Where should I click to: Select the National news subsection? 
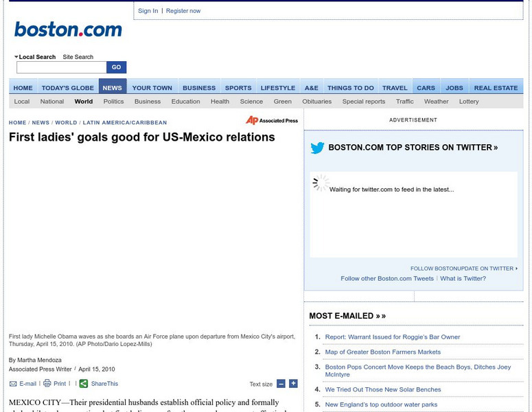(52, 102)
